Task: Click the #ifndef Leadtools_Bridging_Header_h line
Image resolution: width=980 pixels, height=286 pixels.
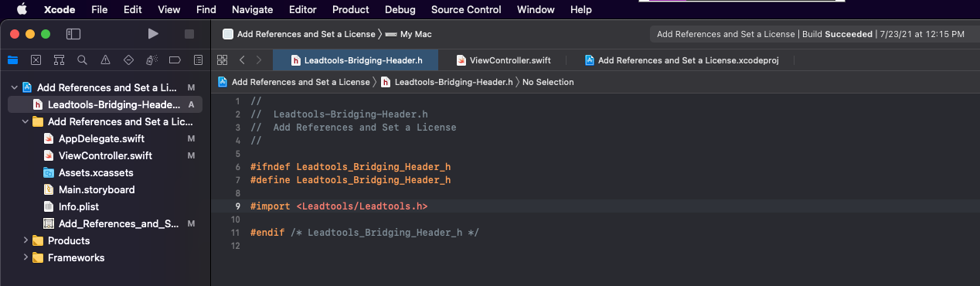Action: pos(350,166)
